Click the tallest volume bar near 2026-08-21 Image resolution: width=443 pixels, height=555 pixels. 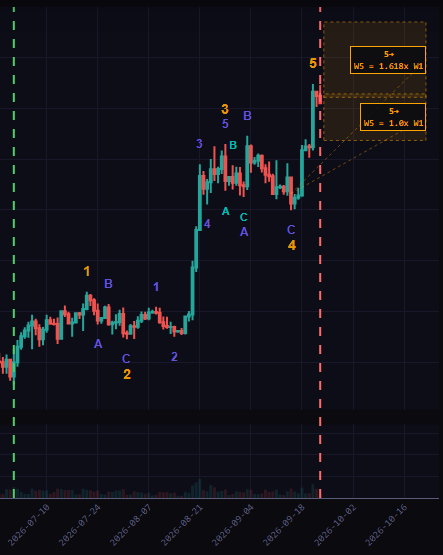point(200,488)
